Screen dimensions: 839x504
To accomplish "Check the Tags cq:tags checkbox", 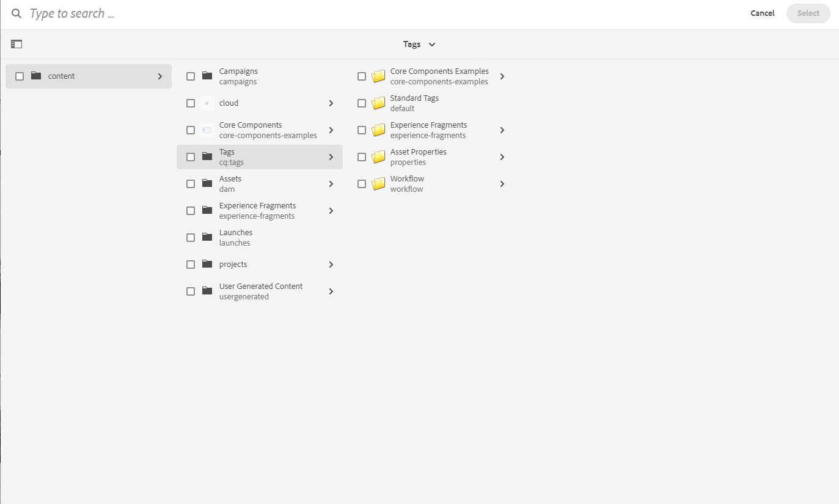I will point(191,157).
